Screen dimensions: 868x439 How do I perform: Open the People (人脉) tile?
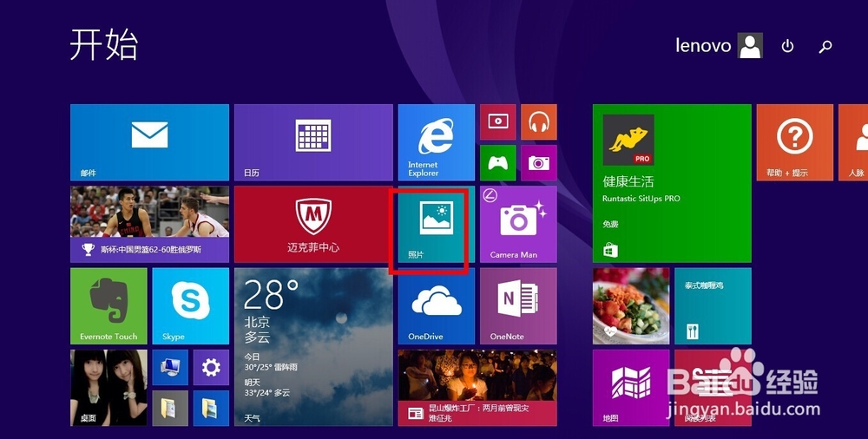click(x=853, y=142)
